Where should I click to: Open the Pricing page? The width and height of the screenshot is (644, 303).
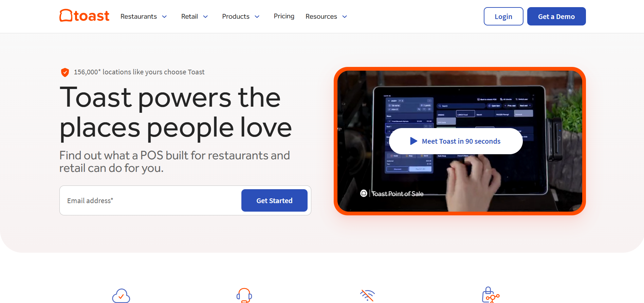284,16
